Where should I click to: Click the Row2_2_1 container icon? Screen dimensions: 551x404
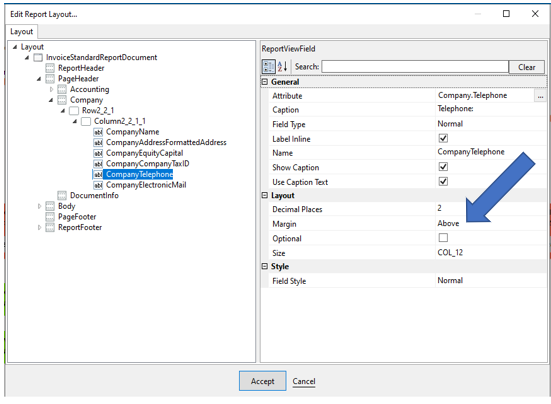[x=74, y=111]
